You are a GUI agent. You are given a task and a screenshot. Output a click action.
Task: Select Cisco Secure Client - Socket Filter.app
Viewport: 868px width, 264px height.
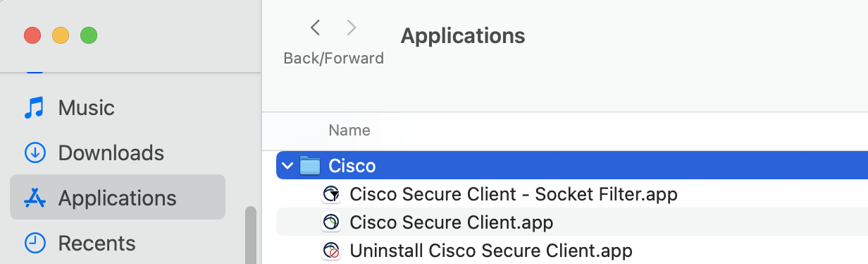pyautogui.click(x=514, y=194)
